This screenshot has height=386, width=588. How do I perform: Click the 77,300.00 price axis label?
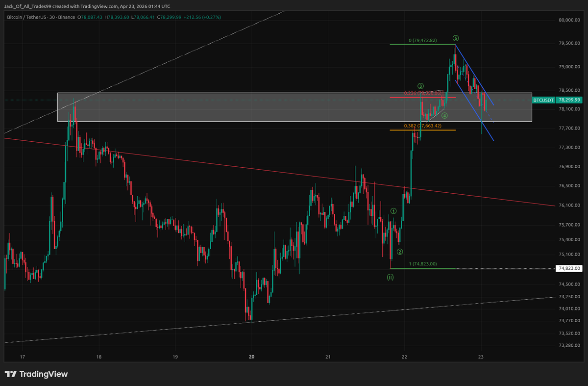569,148
